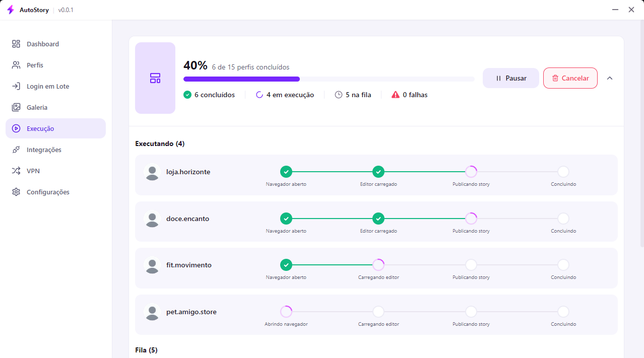Image resolution: width=644 pixels, height=358 pixels.
Task: Click the green check beside 6 concluídos
Action: pyautogui.click(x=187, y=95)
